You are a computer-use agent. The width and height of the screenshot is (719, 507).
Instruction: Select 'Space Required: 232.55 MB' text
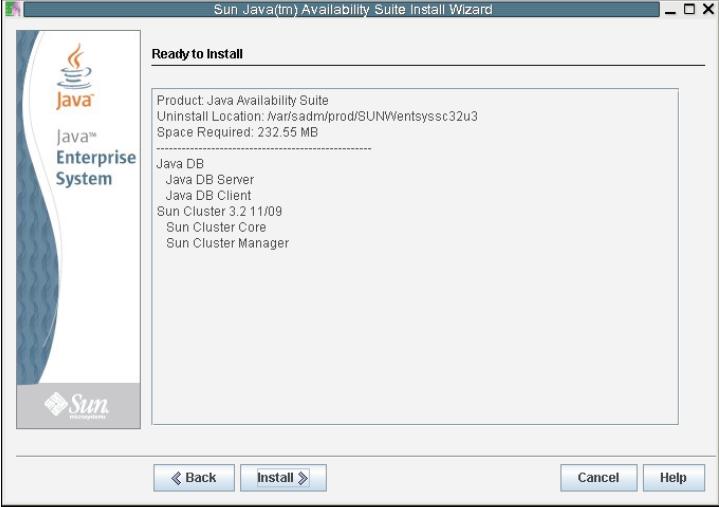(237, 132)
